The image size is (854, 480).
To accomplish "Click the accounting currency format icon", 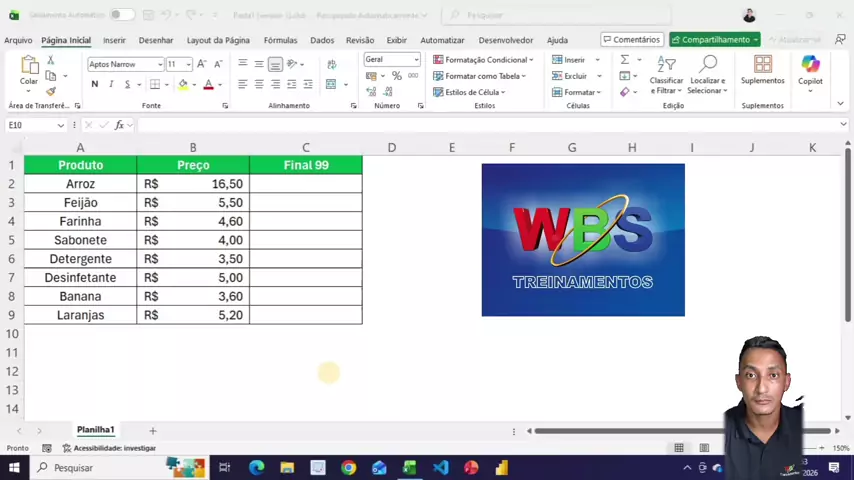I will point(371,76).
